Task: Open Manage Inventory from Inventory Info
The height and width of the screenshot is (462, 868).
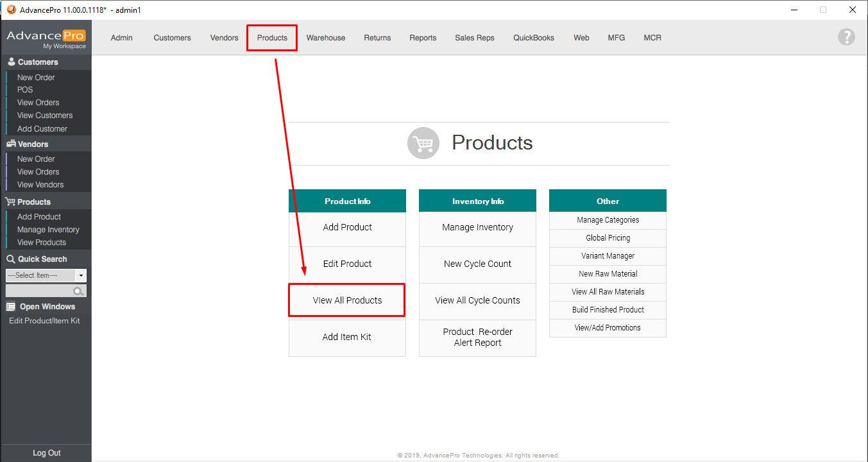Action: point(477,227)
